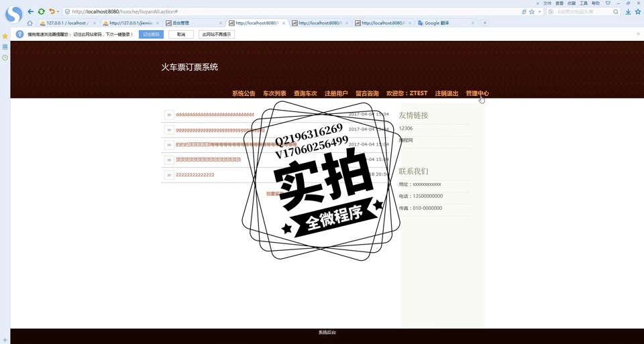Open the 工具 menu
644x344 pixels.
tap(583, 3)
